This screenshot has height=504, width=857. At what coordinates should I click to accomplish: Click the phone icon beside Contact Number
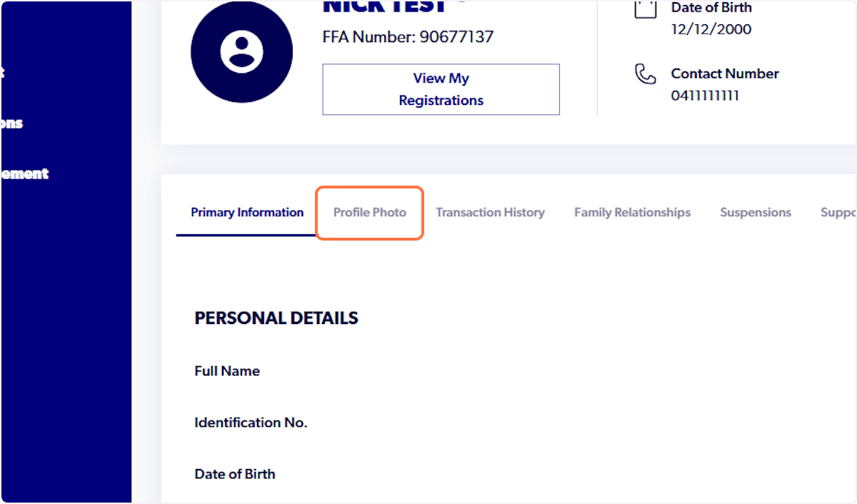646,74
